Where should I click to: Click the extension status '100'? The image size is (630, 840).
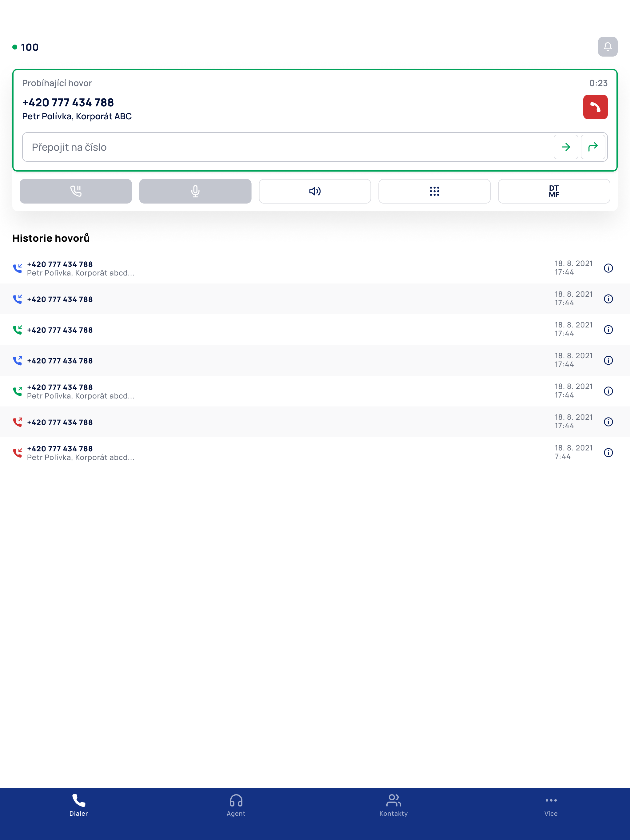30,47
